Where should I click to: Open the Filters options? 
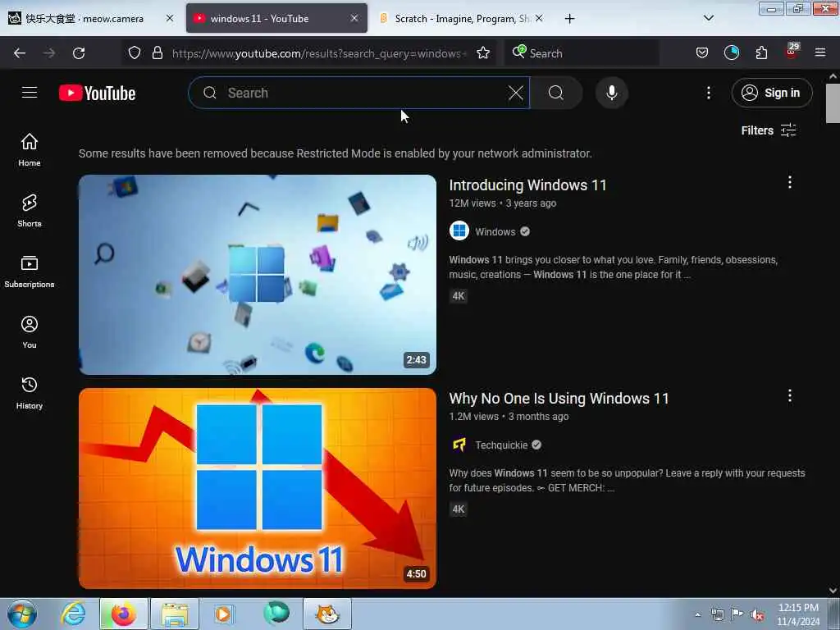pyautogui.click(x=769, y=130)
